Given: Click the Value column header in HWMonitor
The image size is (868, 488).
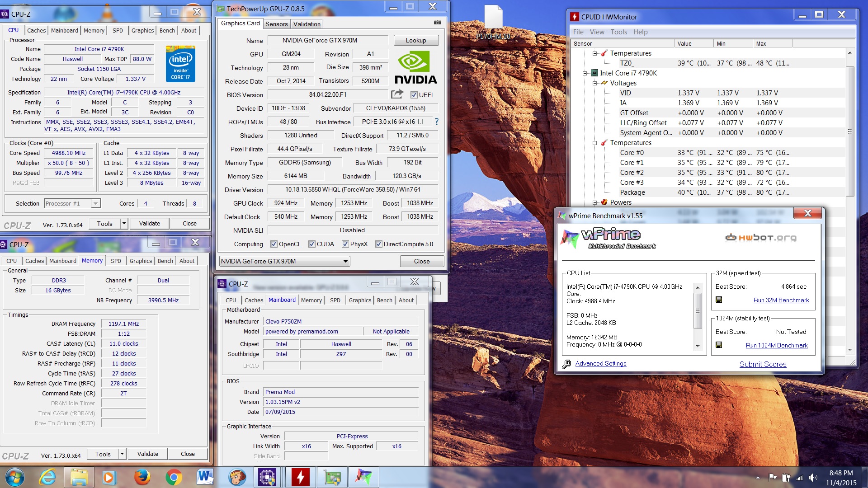Looking at the screenshot, I should click(694, 43).
